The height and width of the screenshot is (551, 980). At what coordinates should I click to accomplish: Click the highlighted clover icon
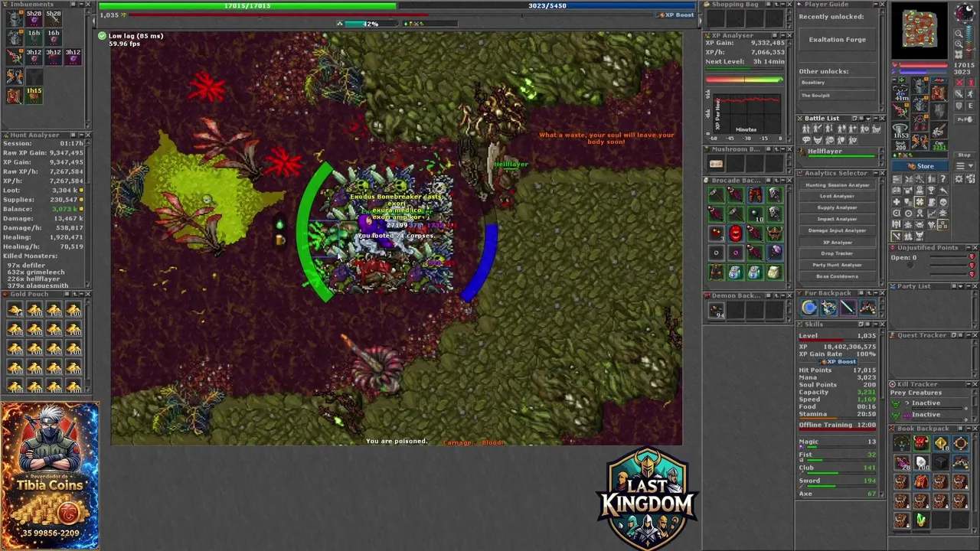(920, 202)
